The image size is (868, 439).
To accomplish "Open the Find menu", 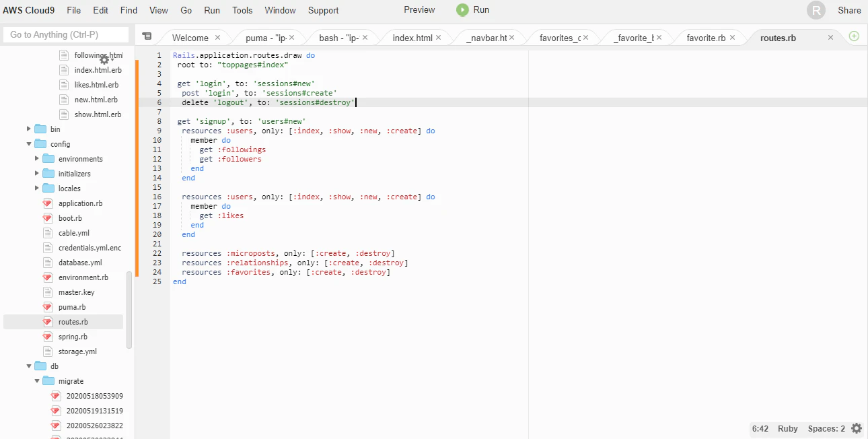I will 129,10.
